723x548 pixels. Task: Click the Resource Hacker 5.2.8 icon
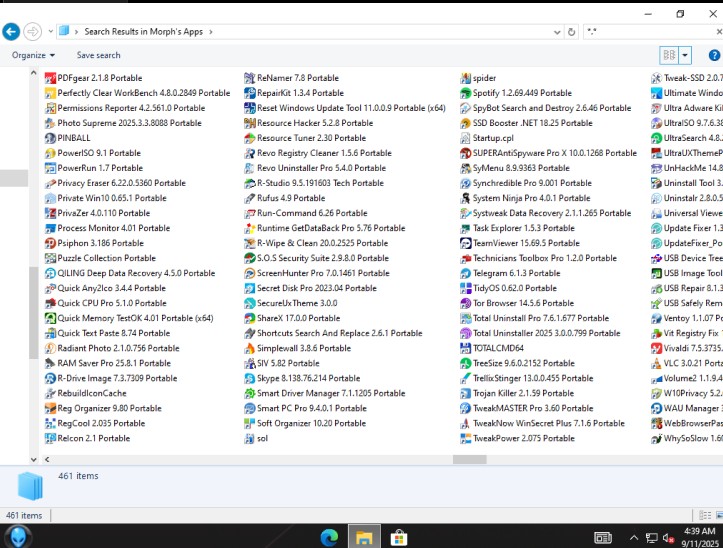point(249,123)
